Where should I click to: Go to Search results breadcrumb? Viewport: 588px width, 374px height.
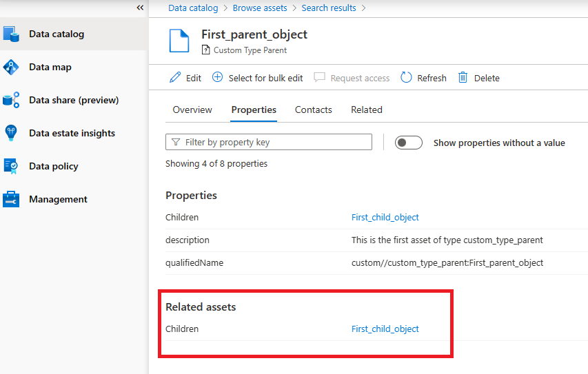(329, 8)
